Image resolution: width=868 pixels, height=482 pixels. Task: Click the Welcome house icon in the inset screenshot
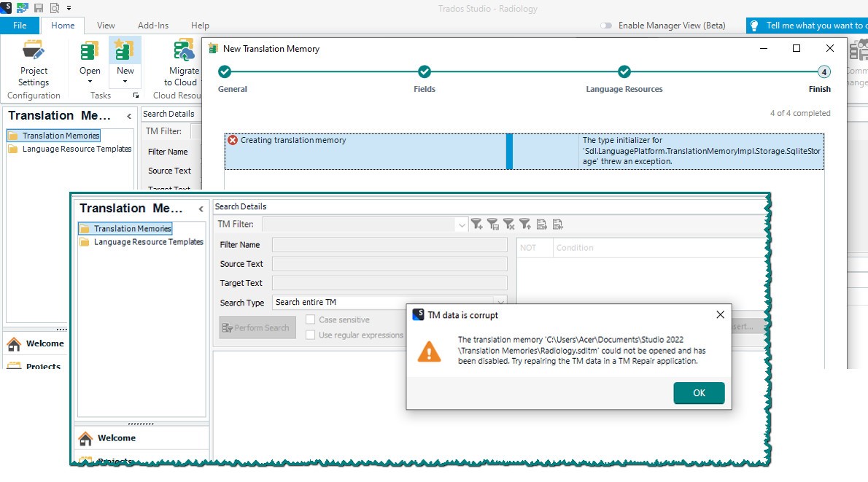coord(85,438)
